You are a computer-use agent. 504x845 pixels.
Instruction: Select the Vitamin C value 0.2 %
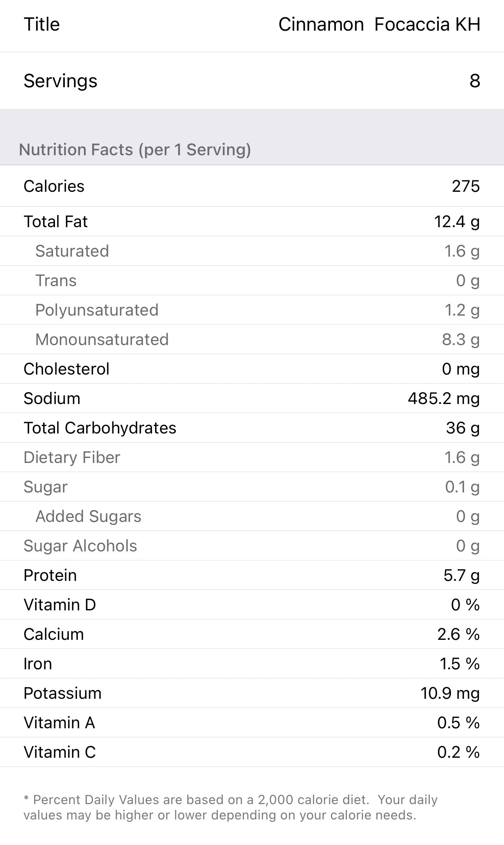458,752
